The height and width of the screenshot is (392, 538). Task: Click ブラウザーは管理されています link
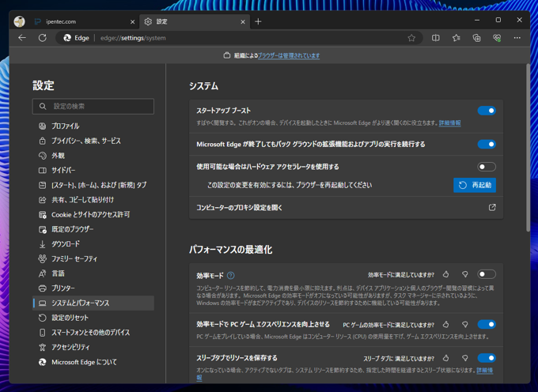pyautogui.click(x=289, y=55)
